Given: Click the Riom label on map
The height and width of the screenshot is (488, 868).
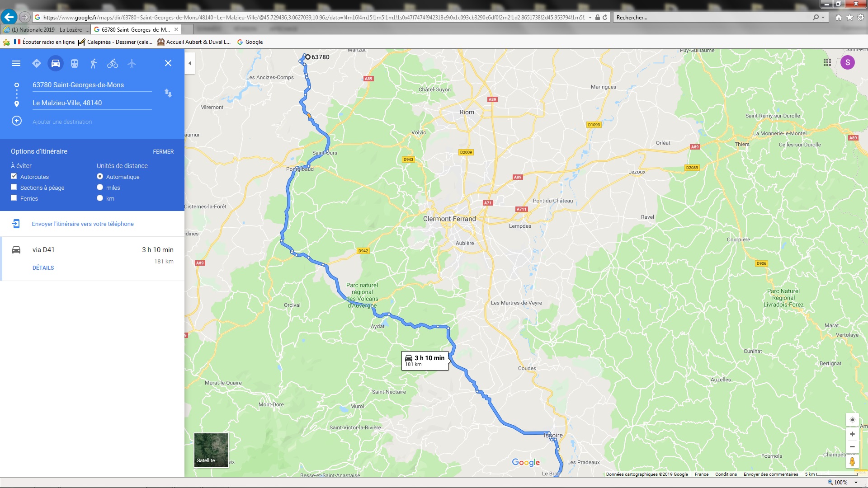Looking at the screenshot, I should (x=467, y=112).
